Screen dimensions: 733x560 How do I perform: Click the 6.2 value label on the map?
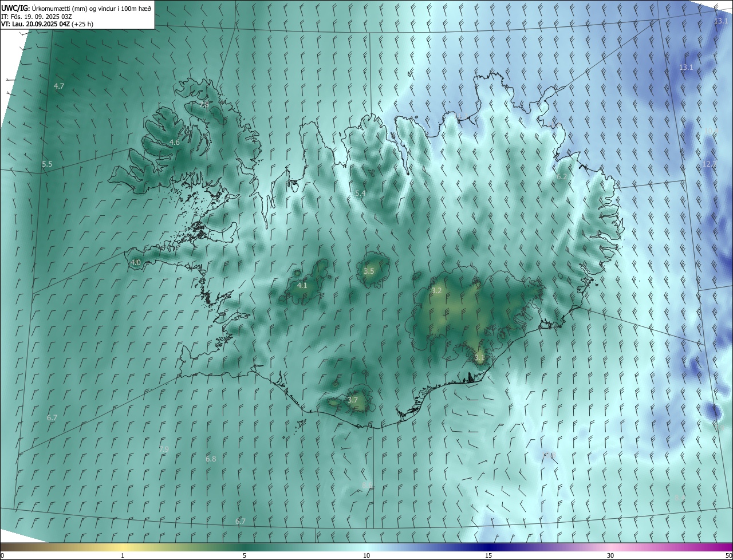pyautogui.click(x=562, y=176)
